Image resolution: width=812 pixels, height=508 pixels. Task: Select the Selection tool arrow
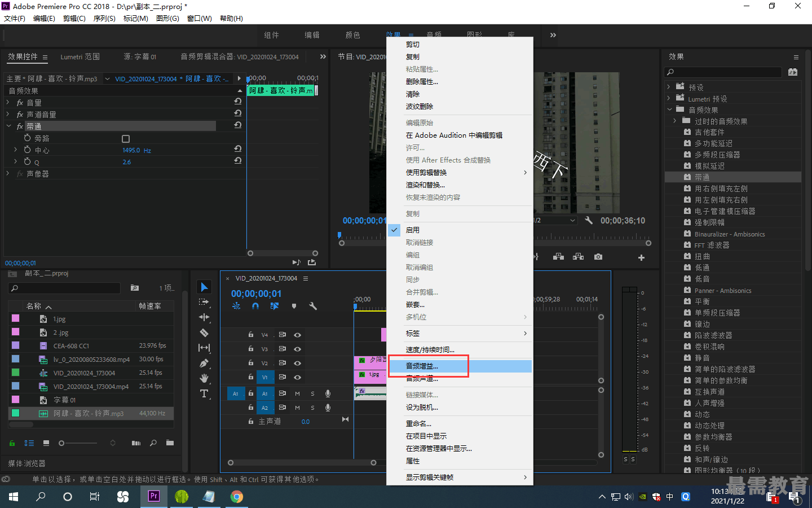[x=204, y=287]
